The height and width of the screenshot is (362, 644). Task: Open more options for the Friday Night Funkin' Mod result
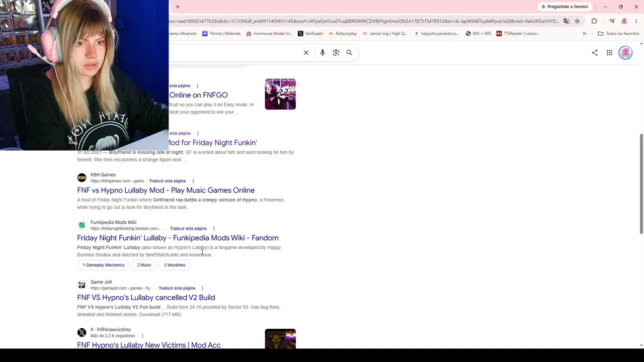click(x=198, y=133)
